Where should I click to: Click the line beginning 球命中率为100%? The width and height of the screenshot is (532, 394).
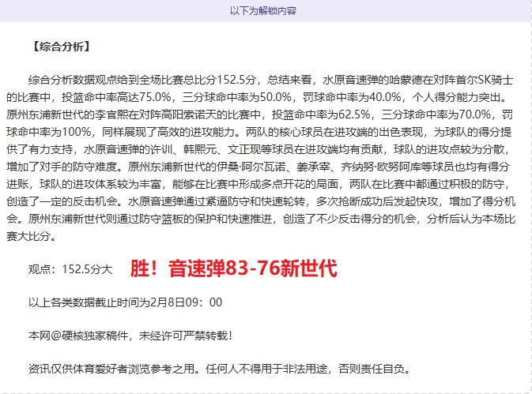pyautogui.click(x=258, y=132)
